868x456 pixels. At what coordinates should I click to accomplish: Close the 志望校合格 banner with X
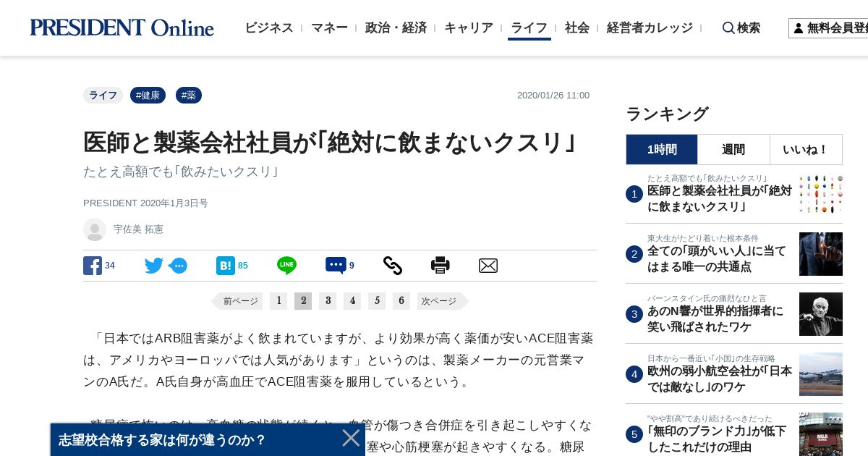tap(351, 438)
